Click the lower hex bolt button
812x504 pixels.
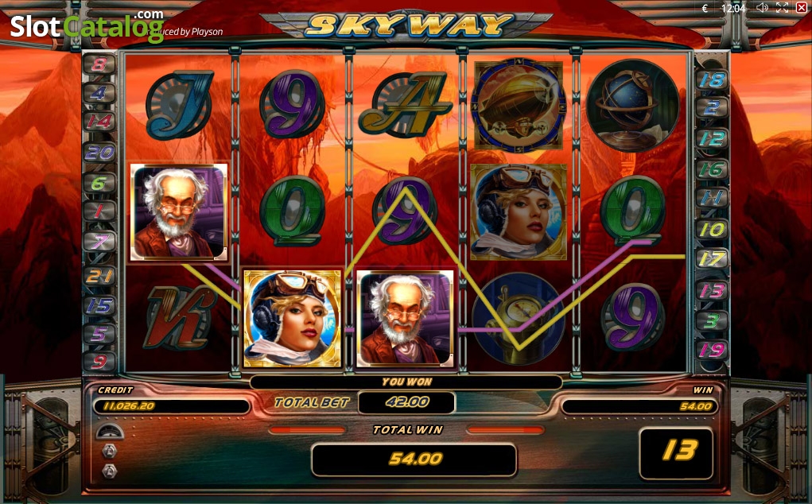tap(109, 471)
